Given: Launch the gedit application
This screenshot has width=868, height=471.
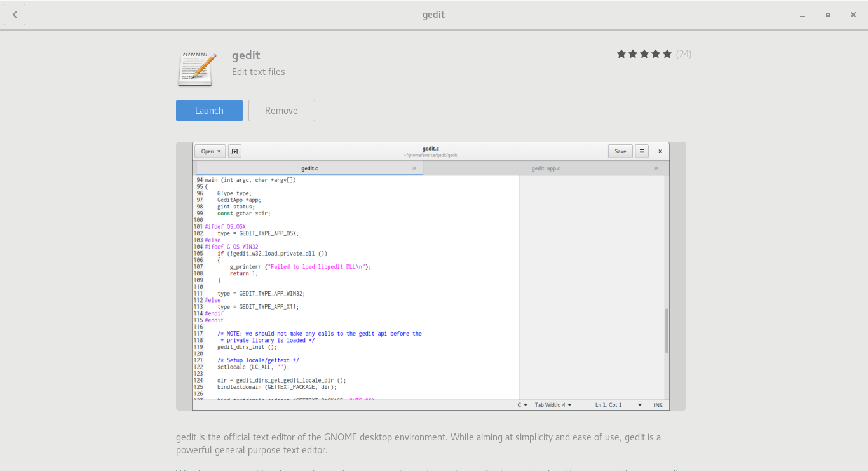Looking at the screenshot, I should click(209, 111).
